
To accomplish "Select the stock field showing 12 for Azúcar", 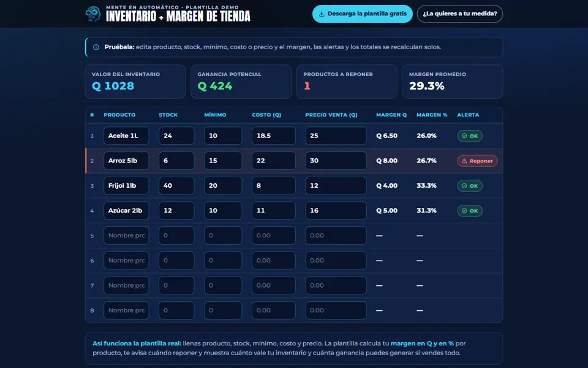I will [176, 210].
